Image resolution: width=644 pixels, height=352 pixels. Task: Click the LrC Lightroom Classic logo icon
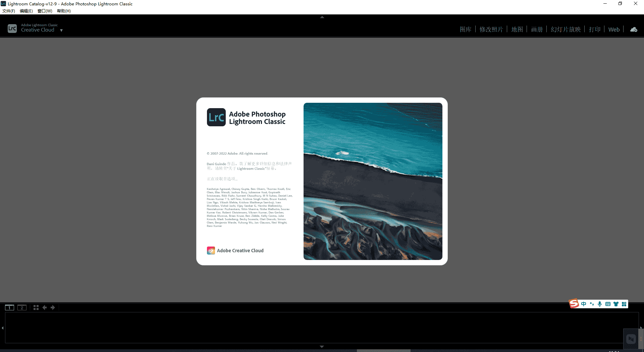pos(12,28)
